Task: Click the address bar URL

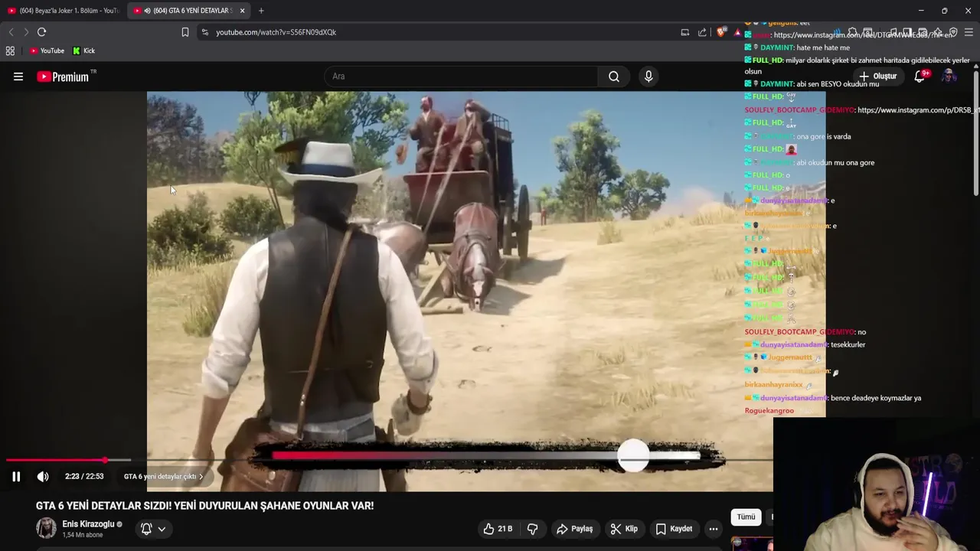Action: click(276, 32)
